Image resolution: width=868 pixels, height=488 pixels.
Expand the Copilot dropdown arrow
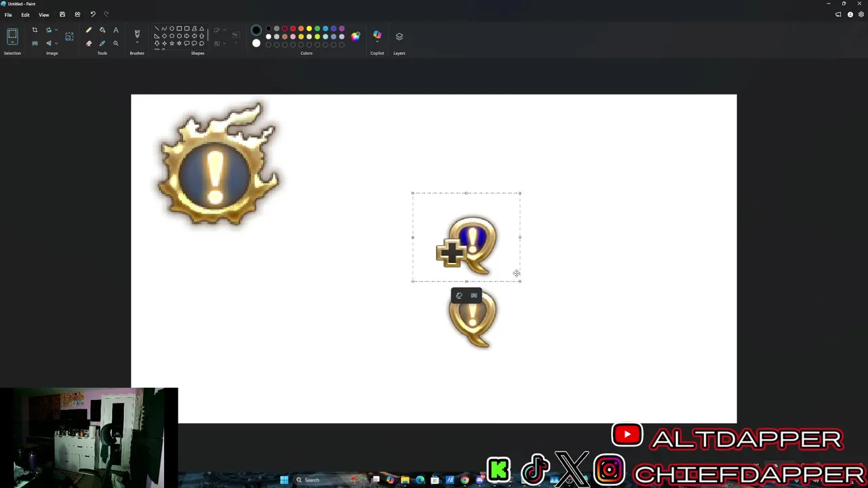[x=377, y=42]
